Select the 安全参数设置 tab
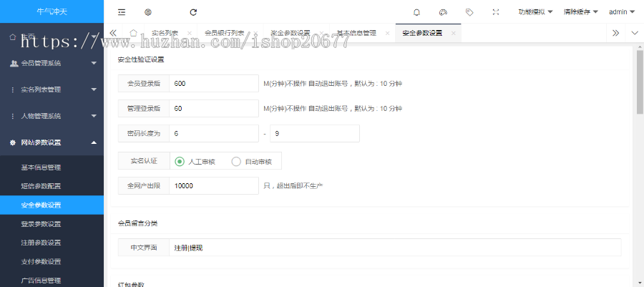 tap(423, 33)
